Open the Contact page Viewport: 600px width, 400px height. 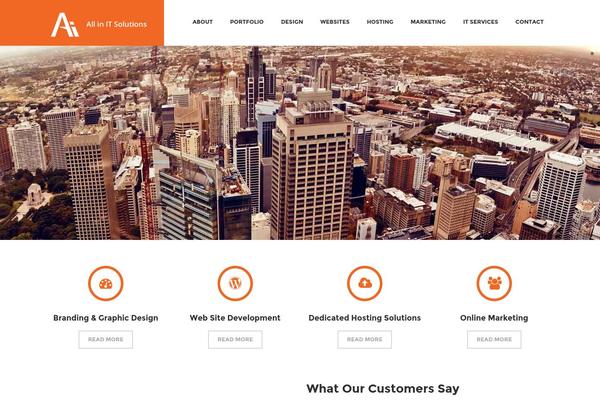(x=530, y=22)
